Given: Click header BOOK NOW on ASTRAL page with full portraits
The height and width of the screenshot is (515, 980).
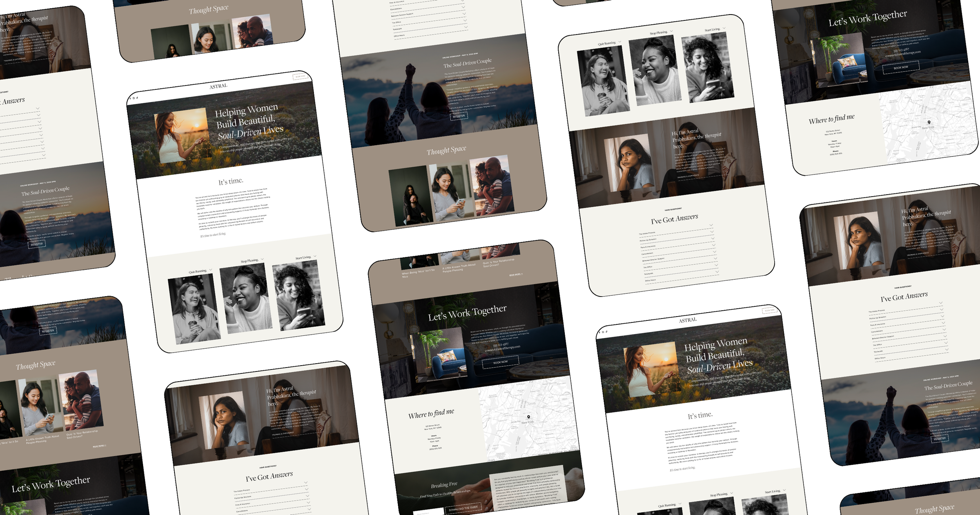Looking at the screenshot, I should click(300, 76).
